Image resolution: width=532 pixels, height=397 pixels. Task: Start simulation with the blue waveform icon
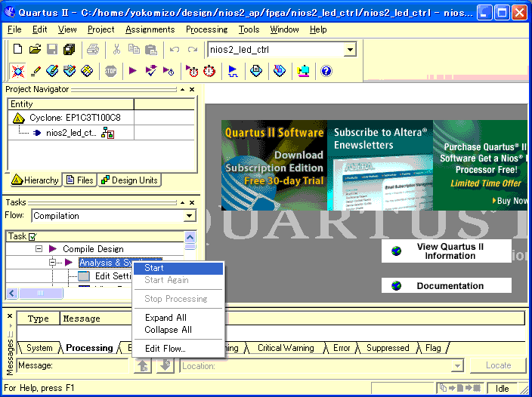(x=233, y=71)
